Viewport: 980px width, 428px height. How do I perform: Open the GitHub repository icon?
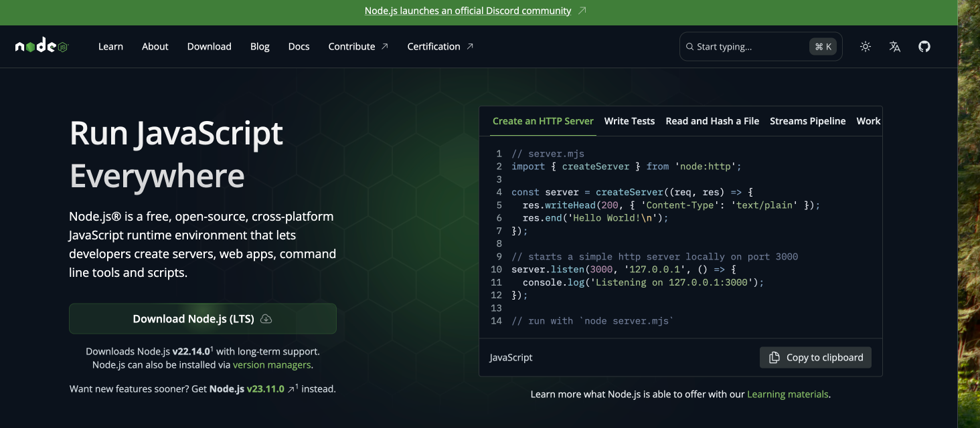pos(924,47)
